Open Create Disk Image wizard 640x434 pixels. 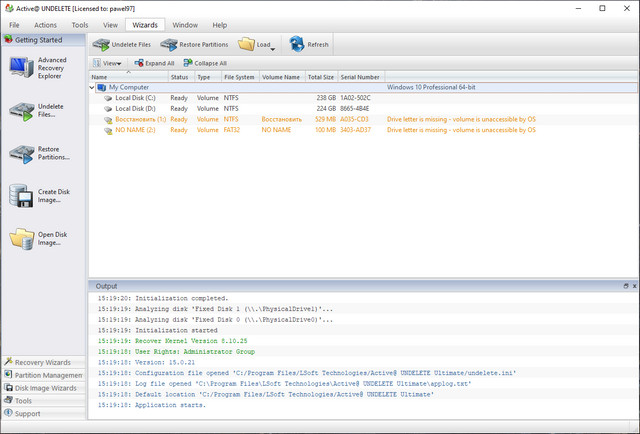click(x=22, y=195)
